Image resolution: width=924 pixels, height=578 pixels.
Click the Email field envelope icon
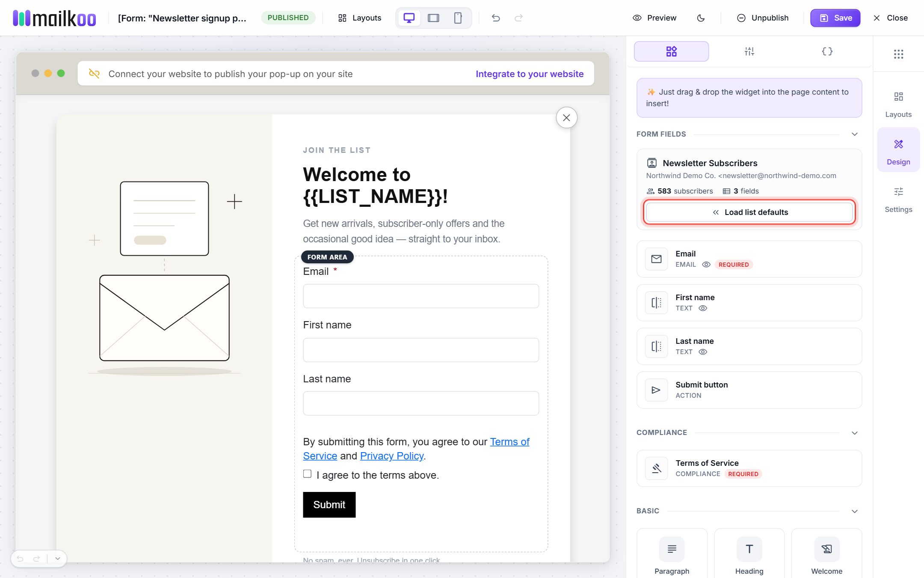point(656,259)
